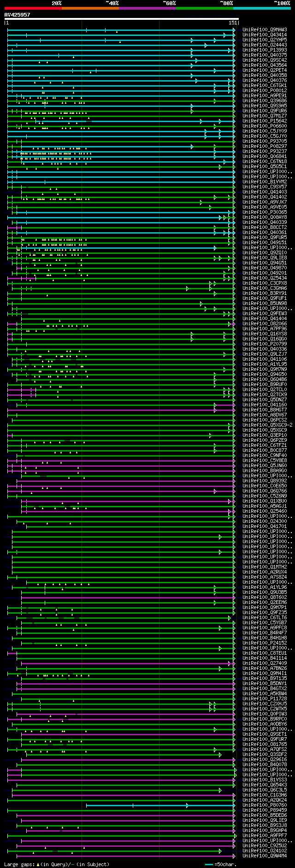Select the UniRef100_B3RY91 entry

tap(265, 293)
